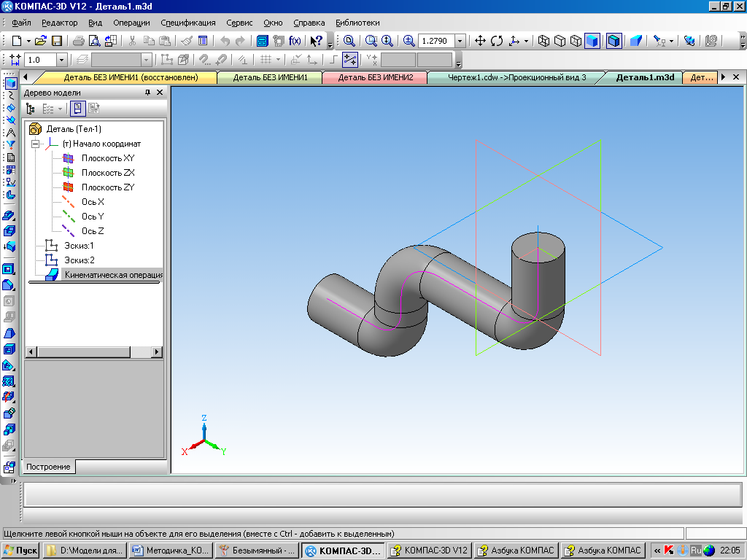Open the orientation dropdown arrow
747x560 pixels.
point(526,41)
